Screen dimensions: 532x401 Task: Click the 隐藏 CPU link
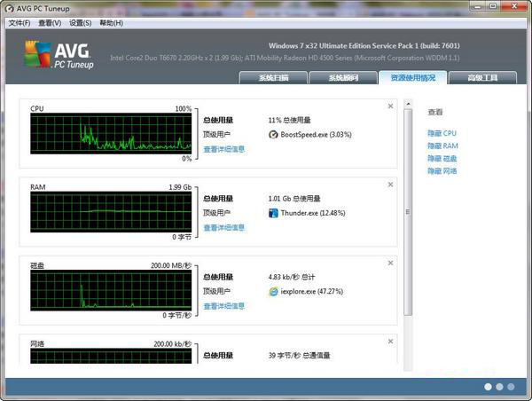pyautogui.click(x=442, y=133)
